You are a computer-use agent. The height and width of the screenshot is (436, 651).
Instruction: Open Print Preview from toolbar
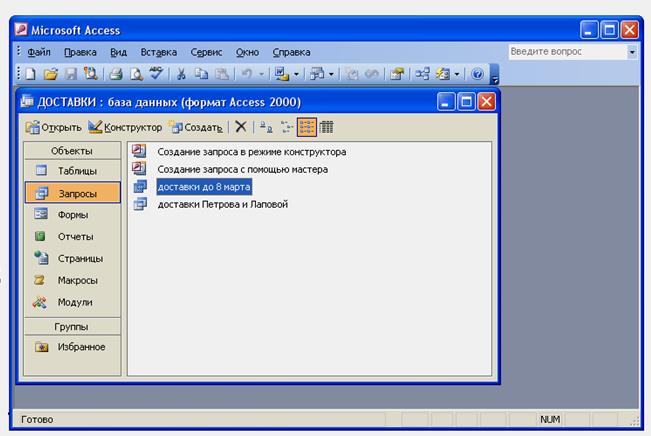coord(136,74)
